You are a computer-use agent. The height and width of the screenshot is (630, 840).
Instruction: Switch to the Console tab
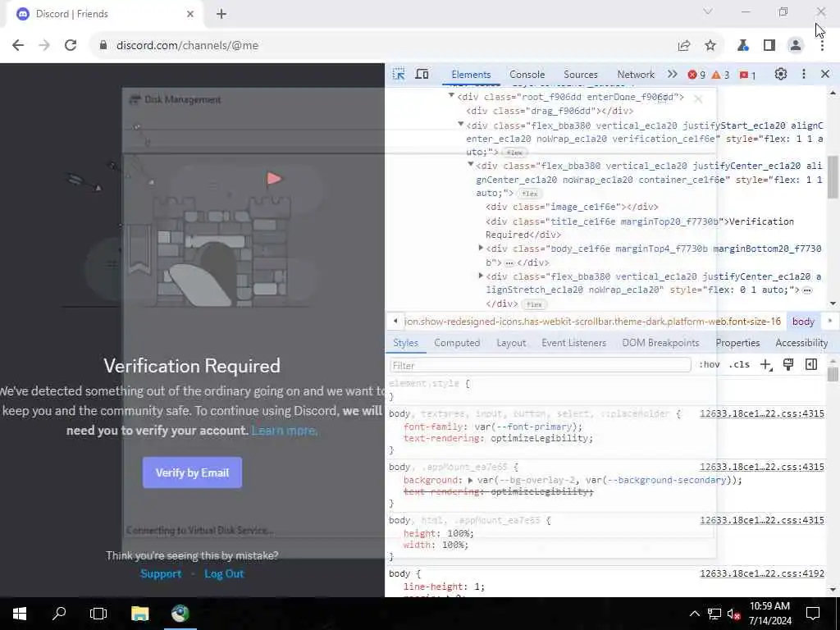point(527,75)
